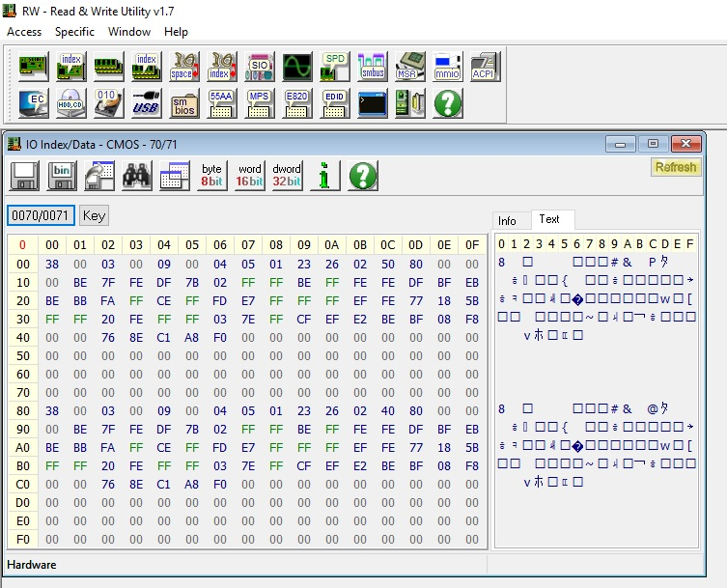The height and width of the screenshot is (588, 727).
Task: Open the Super IO (SIO) tool
Action: point(260,67)
